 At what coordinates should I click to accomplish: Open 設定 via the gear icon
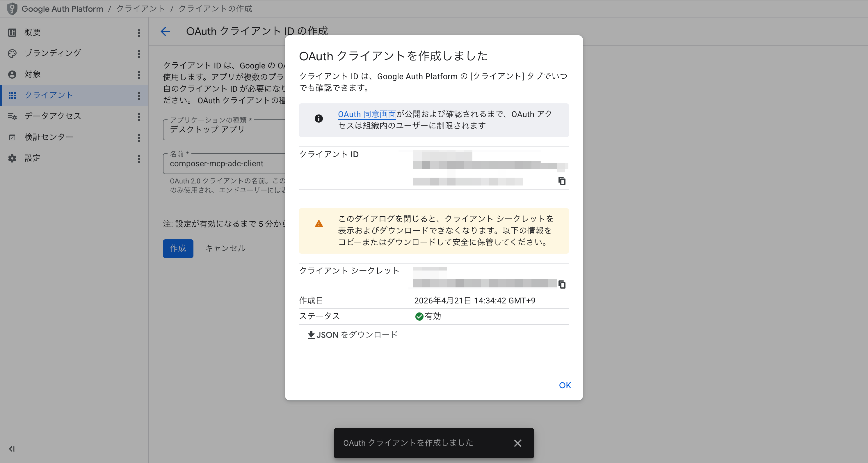[12, 158]
